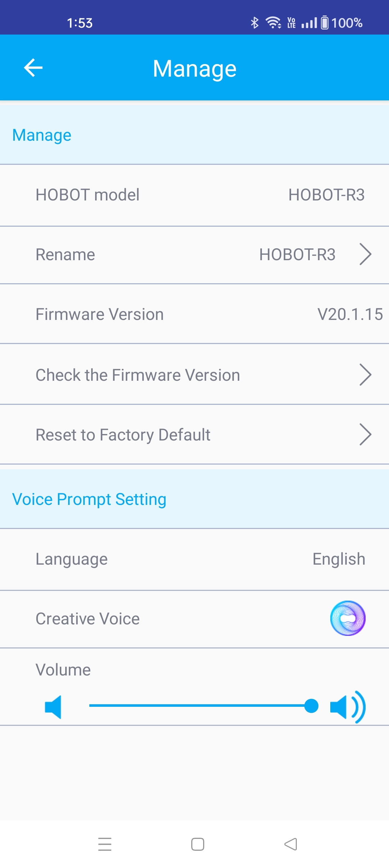Tap the loud volume speaker icon
389x868 pixels.
pyautogui.click(x=348, y=707)
